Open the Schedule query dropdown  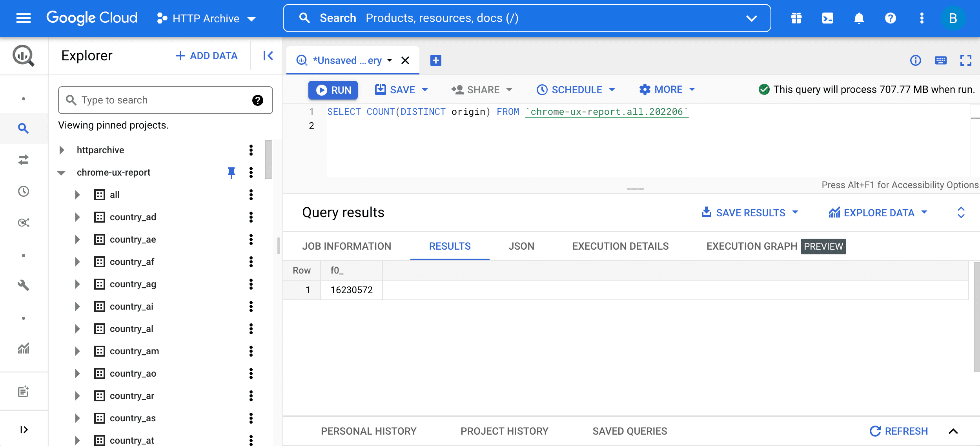(613, 89)
